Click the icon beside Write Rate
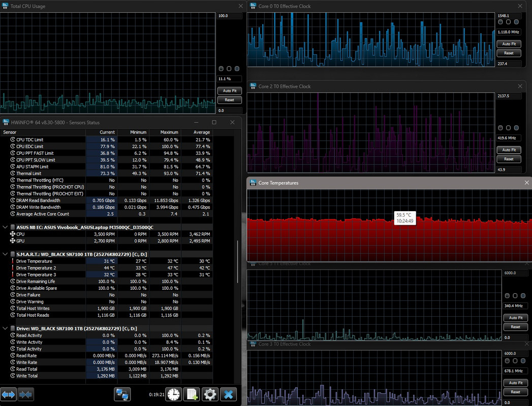 tap(13, 362)
